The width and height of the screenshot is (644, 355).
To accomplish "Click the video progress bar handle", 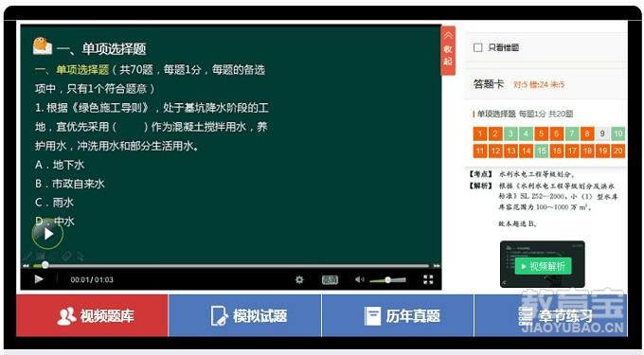I will (x=45, y=265).
